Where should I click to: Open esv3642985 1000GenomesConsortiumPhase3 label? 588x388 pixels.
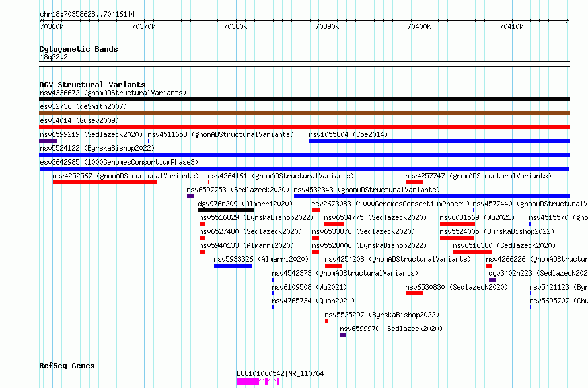click(119, 162)
